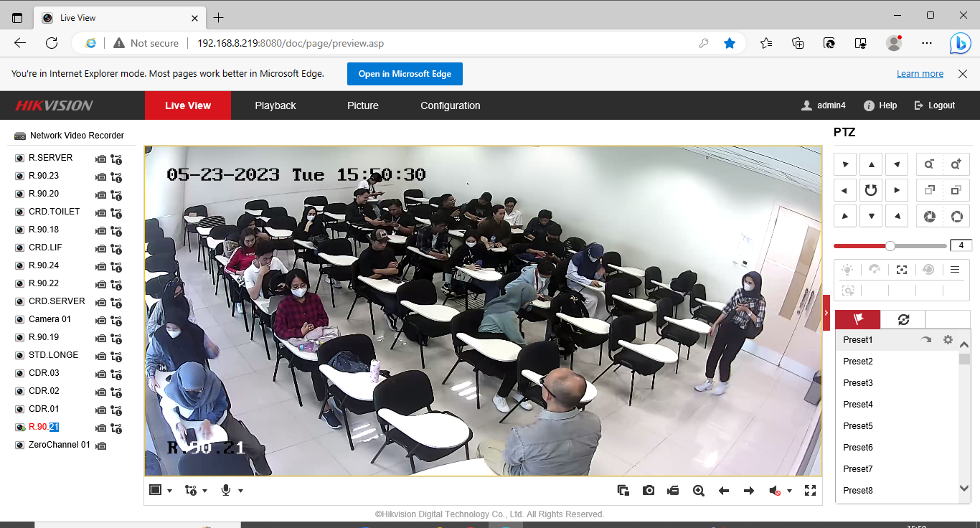Toggle the PTZ light icon
The height and width of the screenshot is (528, 980).
tap(848, 270)
